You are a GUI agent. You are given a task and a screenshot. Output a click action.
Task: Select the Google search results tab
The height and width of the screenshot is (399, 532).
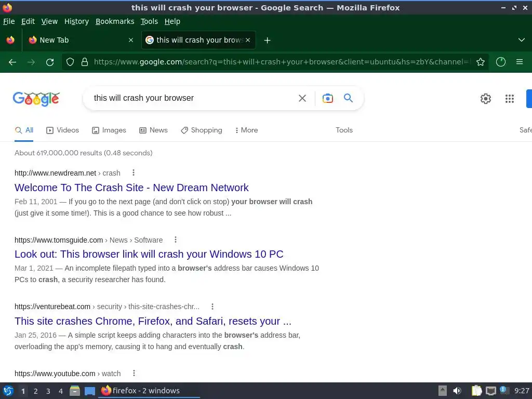198,40
